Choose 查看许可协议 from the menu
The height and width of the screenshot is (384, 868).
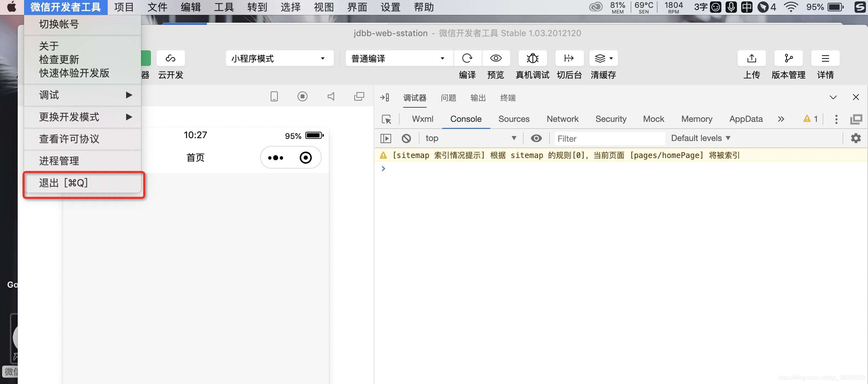pos(83,139)
